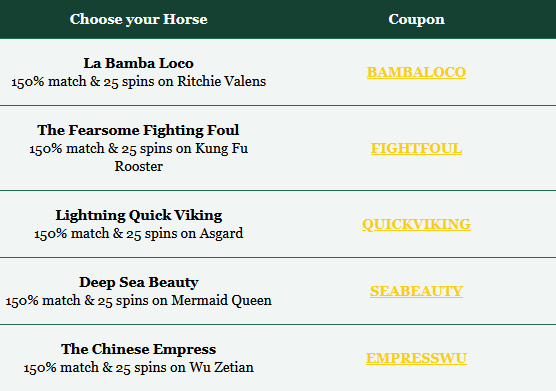The image size is (556, 391).
Task: Select the QUICKVIKING coupon code
Action: click(416, 224)
